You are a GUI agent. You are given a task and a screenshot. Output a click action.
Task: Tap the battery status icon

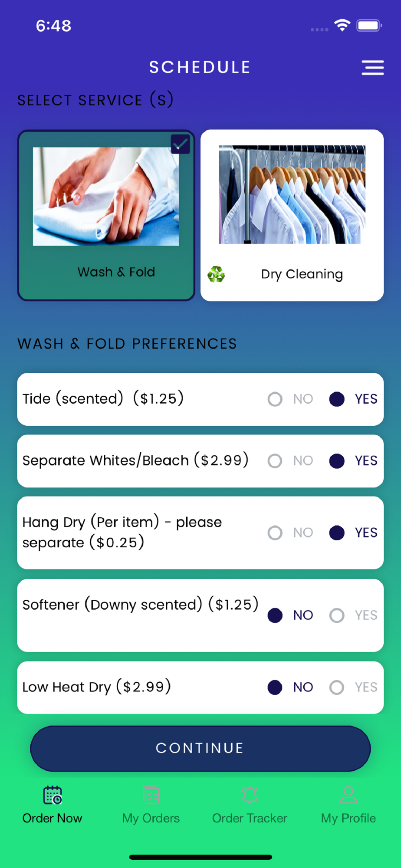coord(369,25)
